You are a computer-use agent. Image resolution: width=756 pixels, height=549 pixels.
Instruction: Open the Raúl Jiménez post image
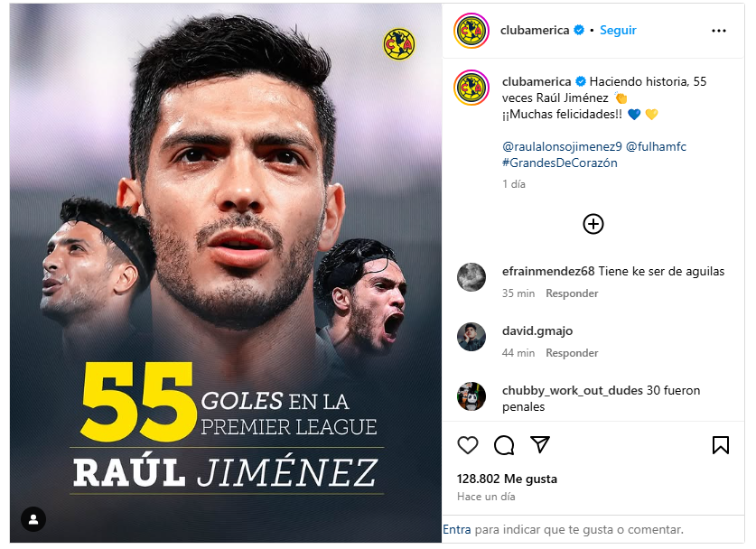pos(226,274)
